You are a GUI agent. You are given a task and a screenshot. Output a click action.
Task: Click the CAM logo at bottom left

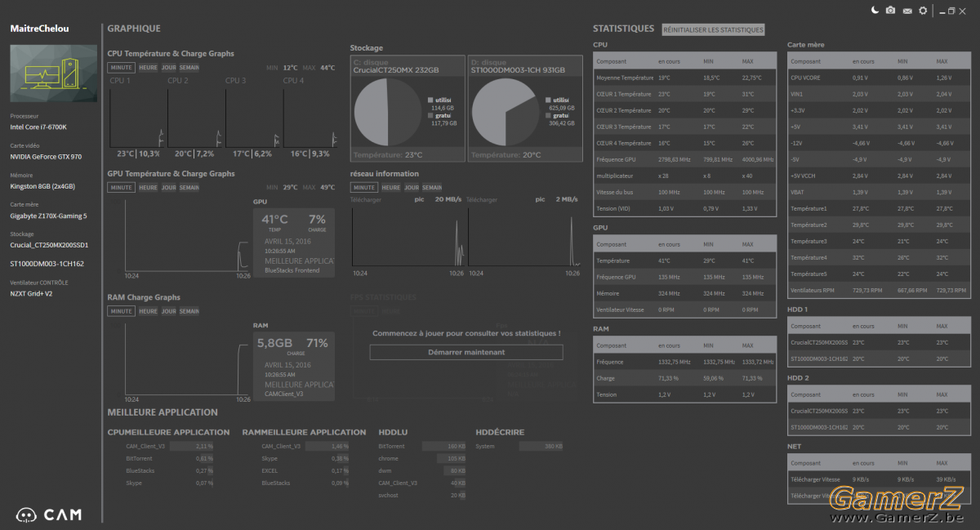point(48,515)
